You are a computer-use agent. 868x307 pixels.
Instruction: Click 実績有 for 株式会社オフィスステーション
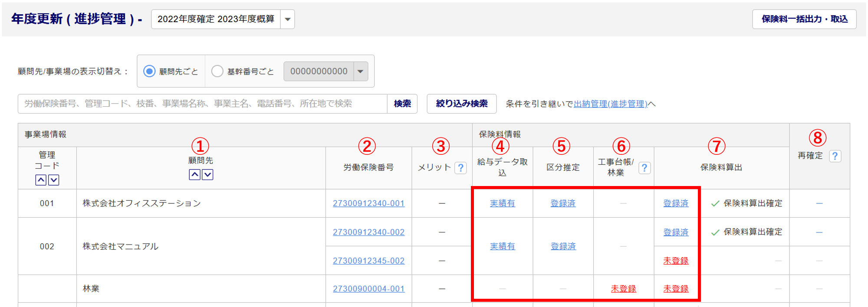click(x=503, y=203)
